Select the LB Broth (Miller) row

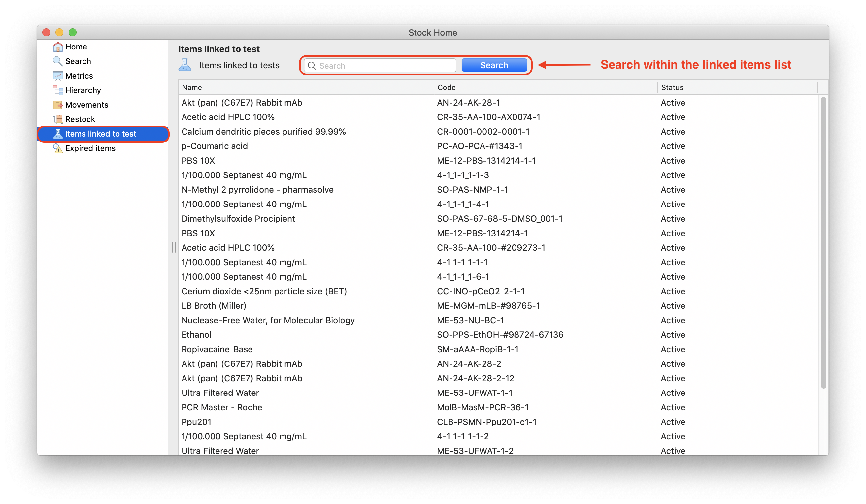point(498,306)
